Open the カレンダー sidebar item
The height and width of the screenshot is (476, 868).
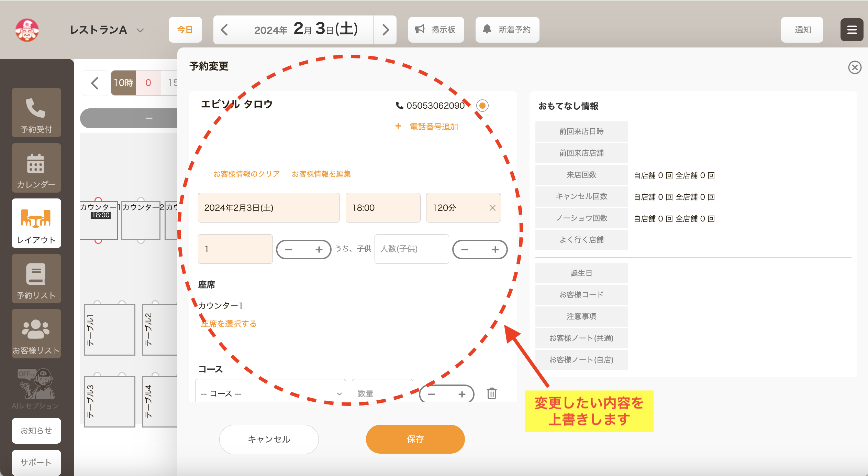tap(36, 168)
